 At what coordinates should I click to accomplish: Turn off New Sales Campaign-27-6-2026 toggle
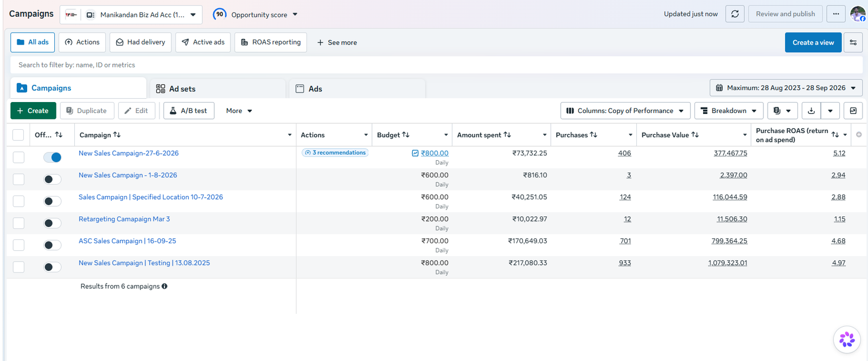click(53, 157)
